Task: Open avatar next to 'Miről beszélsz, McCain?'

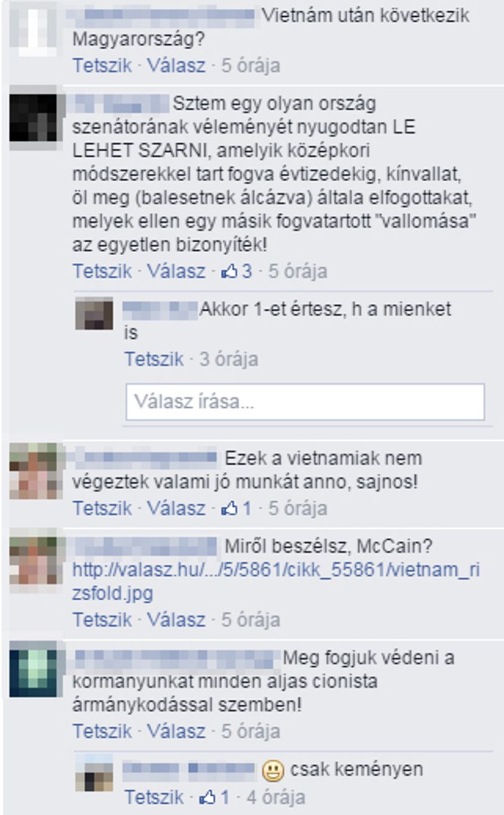Action: 33,561
